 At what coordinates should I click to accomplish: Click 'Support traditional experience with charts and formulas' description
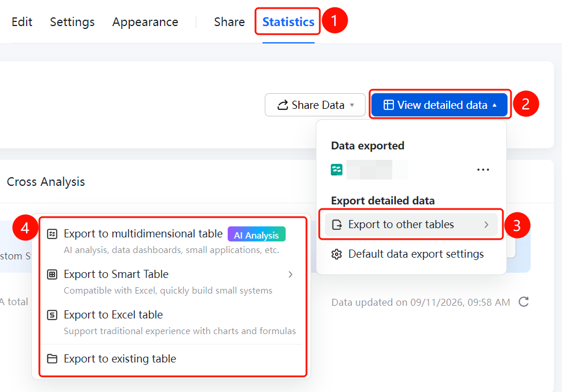[x=180, y=331]
